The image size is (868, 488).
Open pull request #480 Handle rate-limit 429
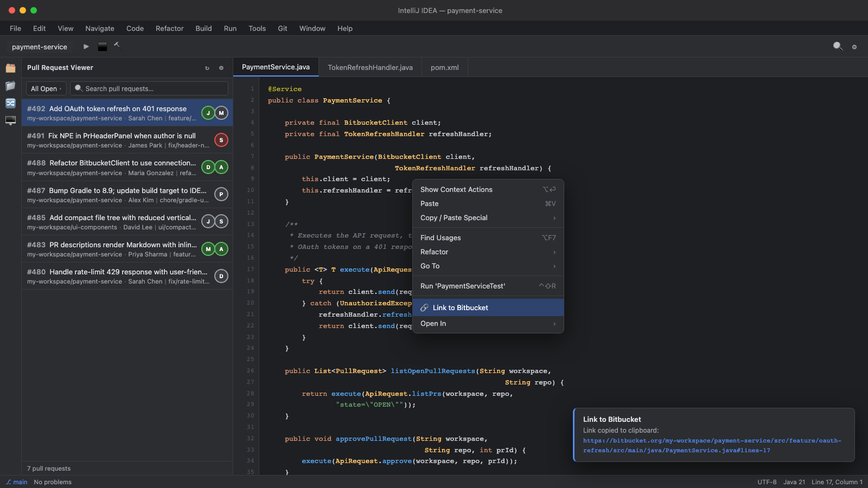pos(127,276)
